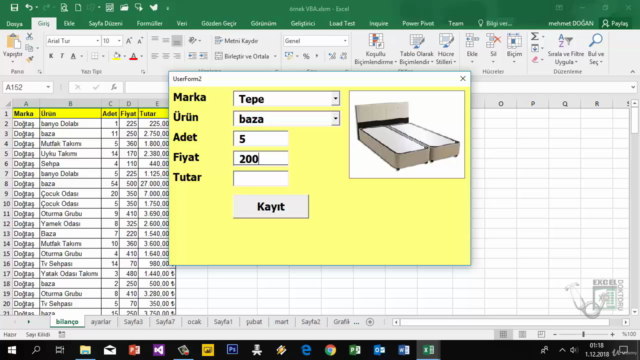640x360 pixels.
Task: Increase font size with larger A icon
Action: (129, 41)
